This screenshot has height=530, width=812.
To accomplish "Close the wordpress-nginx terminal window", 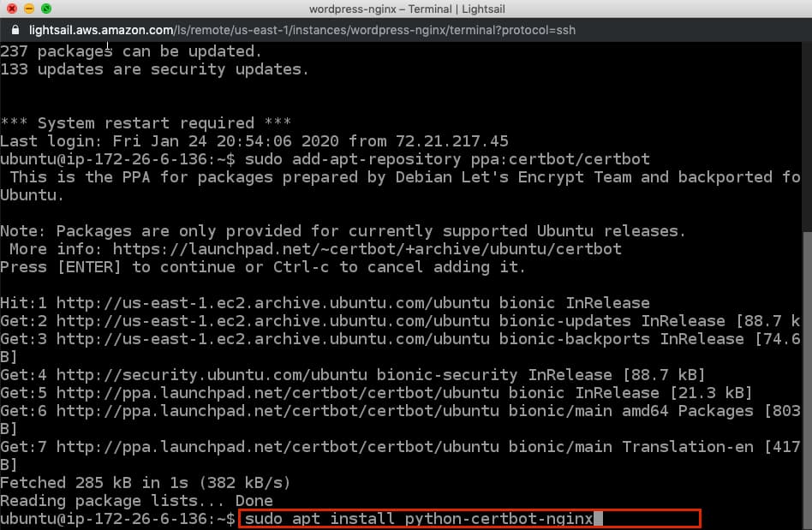I will click(x=12, y=9).
